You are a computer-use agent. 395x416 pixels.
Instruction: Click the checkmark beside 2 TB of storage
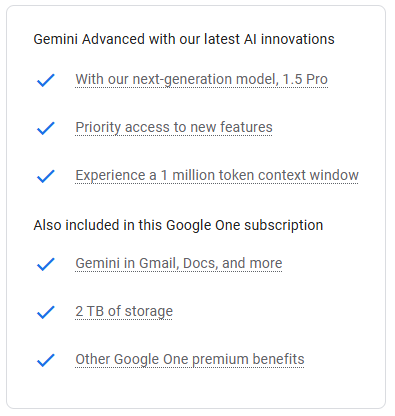tap(46, 312)
